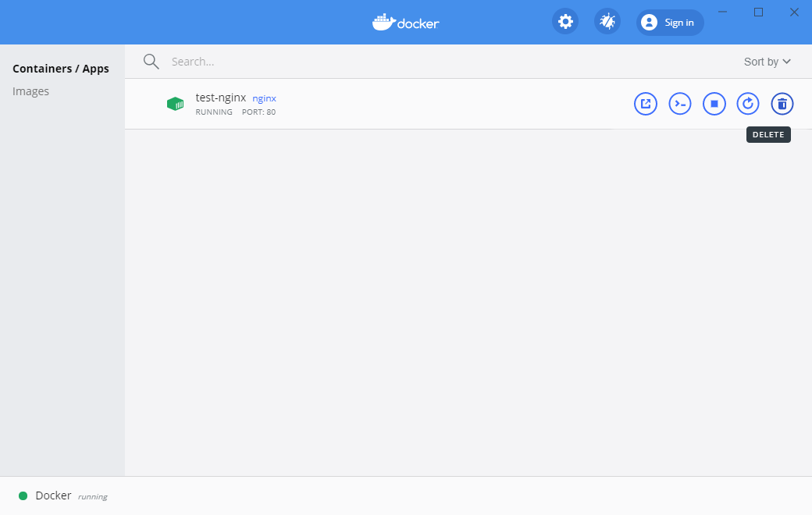The image size is (812, 515).
Task: Maximize the Docker window
Action: coord(758,12)
